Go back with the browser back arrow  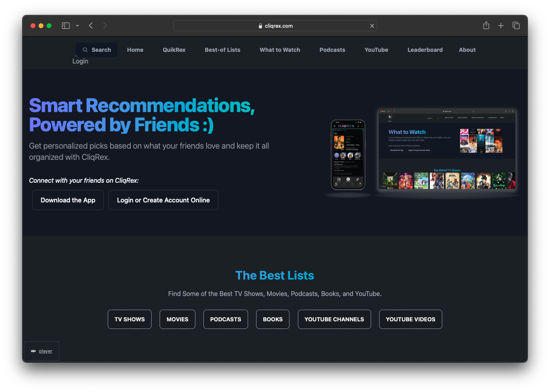click(91, 26)
